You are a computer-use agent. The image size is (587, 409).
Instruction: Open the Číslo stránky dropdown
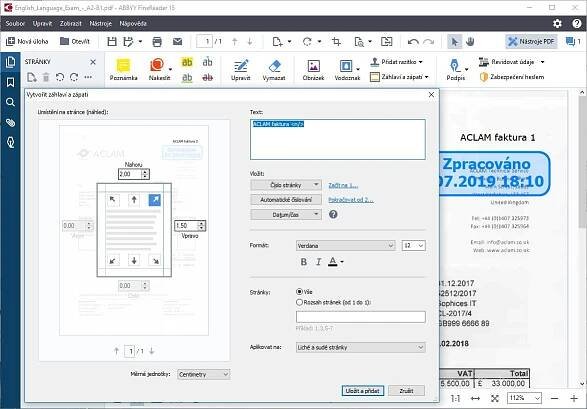point(286,185)
